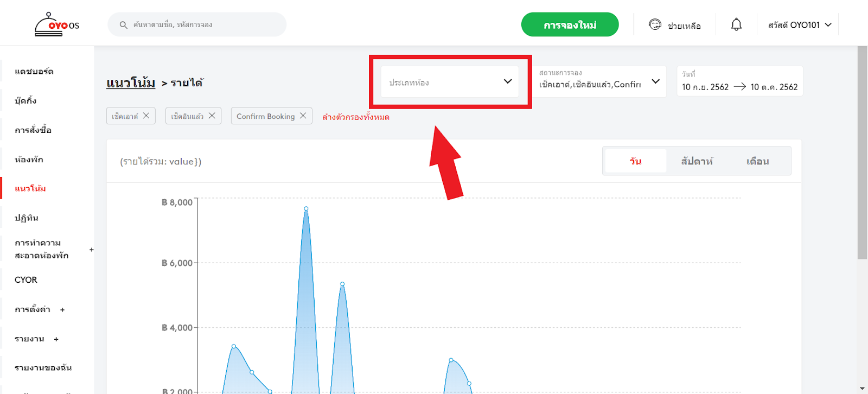Viewport: 868px width, 394px height.
Task: Expand the การตั้งค่า settings plus icon
Action: coord(62,310)
